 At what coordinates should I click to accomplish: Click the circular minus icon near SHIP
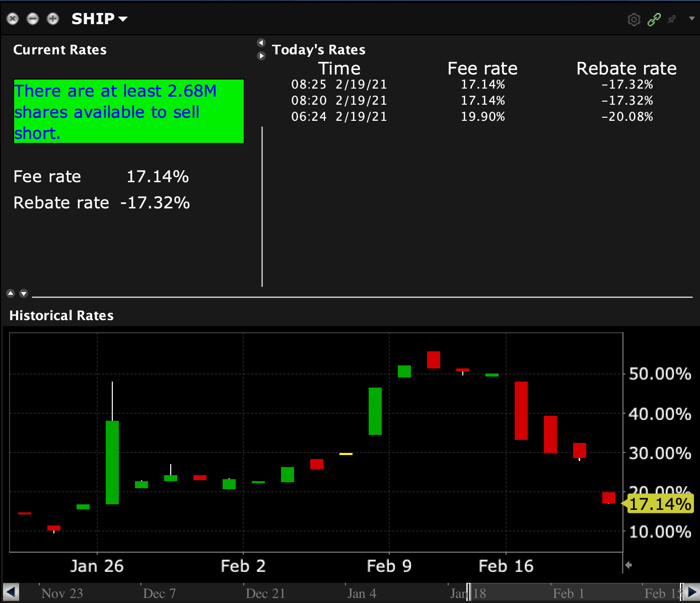pos(33,19)
